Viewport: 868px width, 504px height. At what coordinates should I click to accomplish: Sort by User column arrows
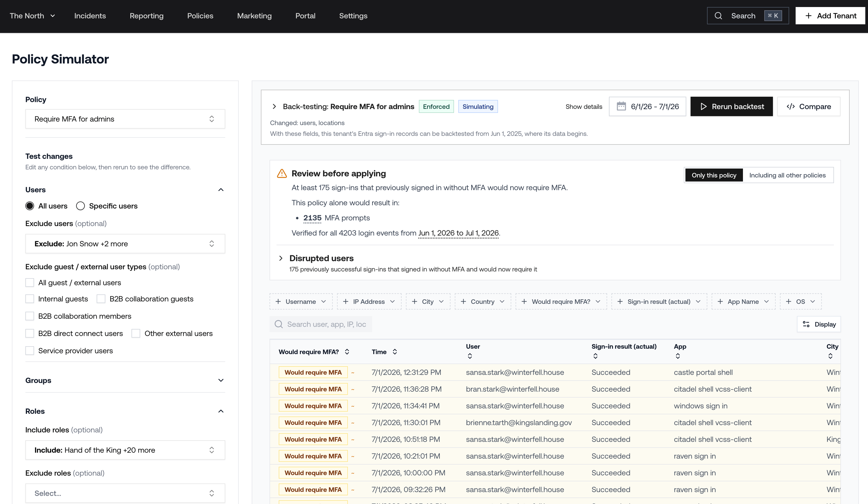(469, 356)
